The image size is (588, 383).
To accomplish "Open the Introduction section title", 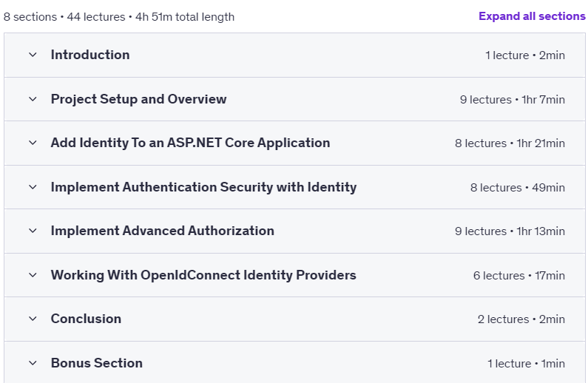I will click(x=90, y=55).
